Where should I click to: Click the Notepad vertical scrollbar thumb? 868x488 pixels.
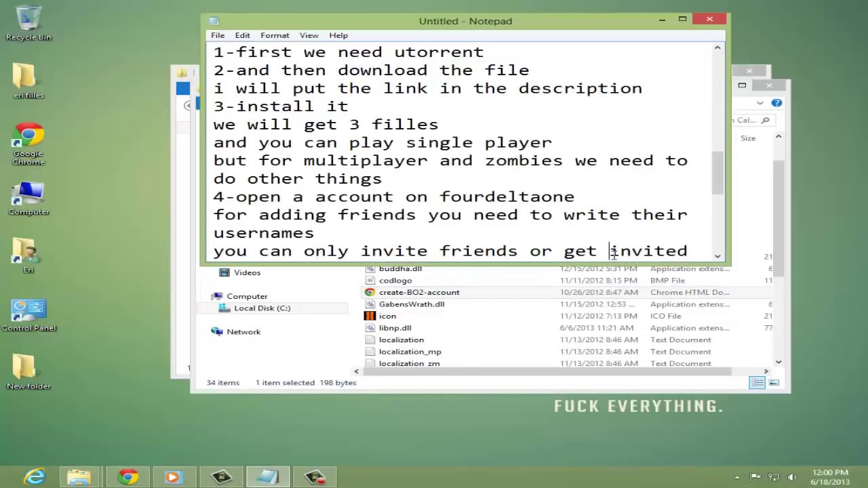(x=717, y=171)
